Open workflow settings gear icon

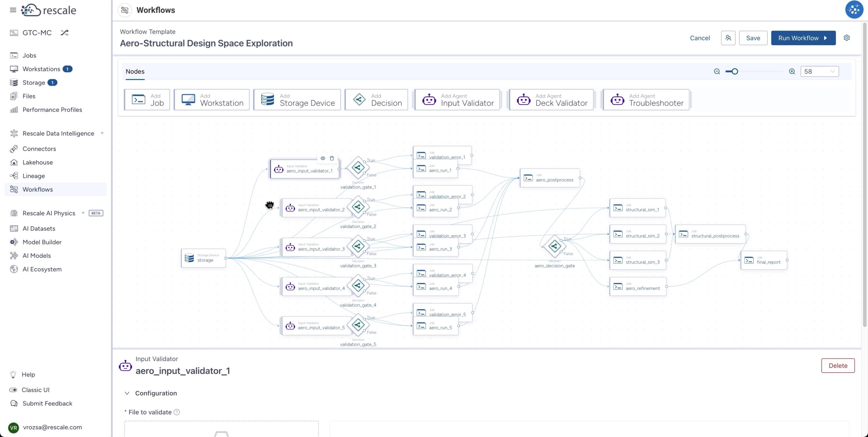tap(847, 38)
